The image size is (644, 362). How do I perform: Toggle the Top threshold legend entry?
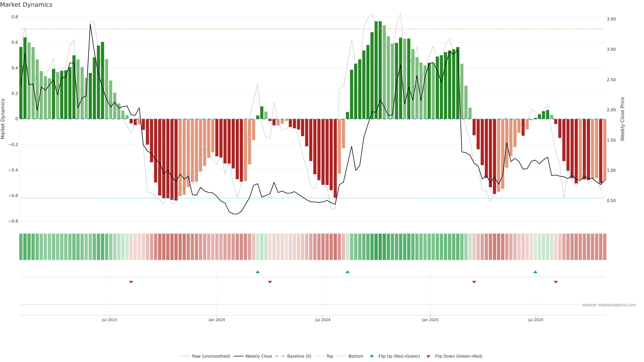(x=330, y=356)
